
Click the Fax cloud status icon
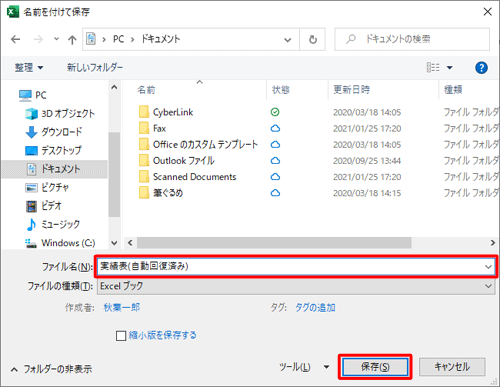coord(275,128)
